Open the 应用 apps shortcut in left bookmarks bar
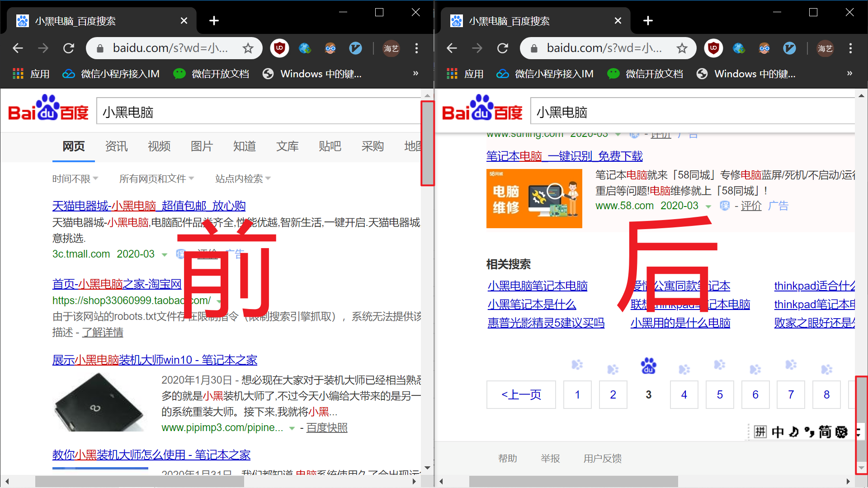Viewport: 868px width, 488px height. pyautogui.click(x=31, y=74)
